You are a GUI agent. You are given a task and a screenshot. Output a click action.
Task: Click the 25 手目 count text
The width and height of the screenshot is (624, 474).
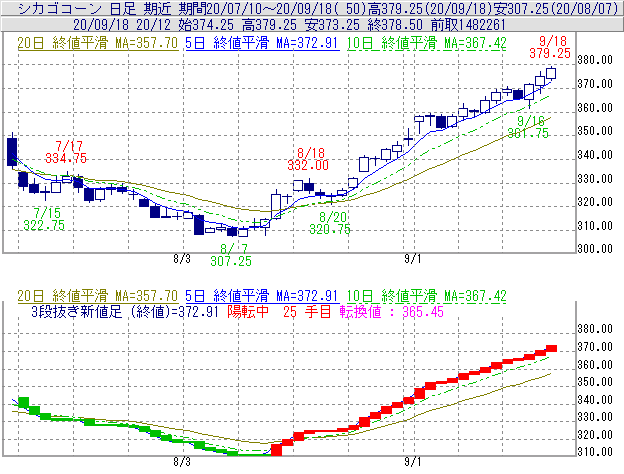[307, 312]
